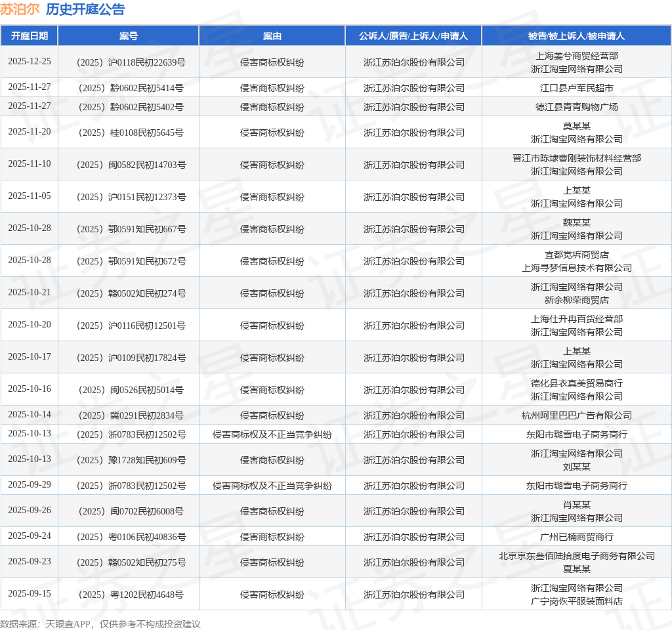Click the 历史开庭公告 heading
Screen dimensions: 672x630
[85, 9]
